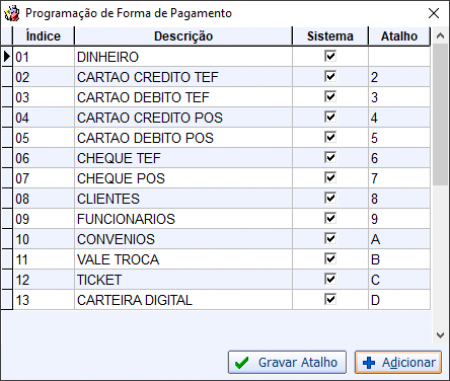450x381 pixels.
Task: Select the Atalho cell of VALE TROCA
Action: pos(399,259)
